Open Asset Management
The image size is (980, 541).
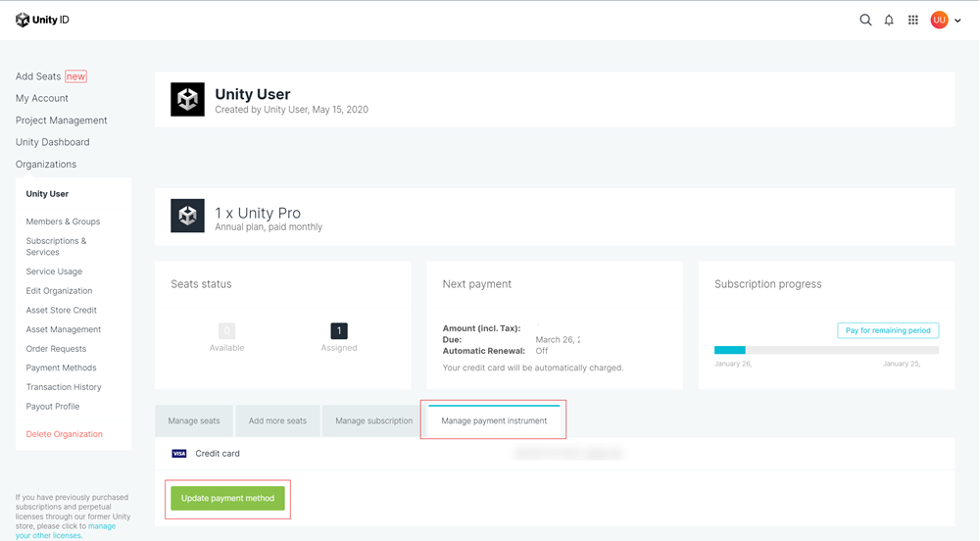[x=63, y=329]
